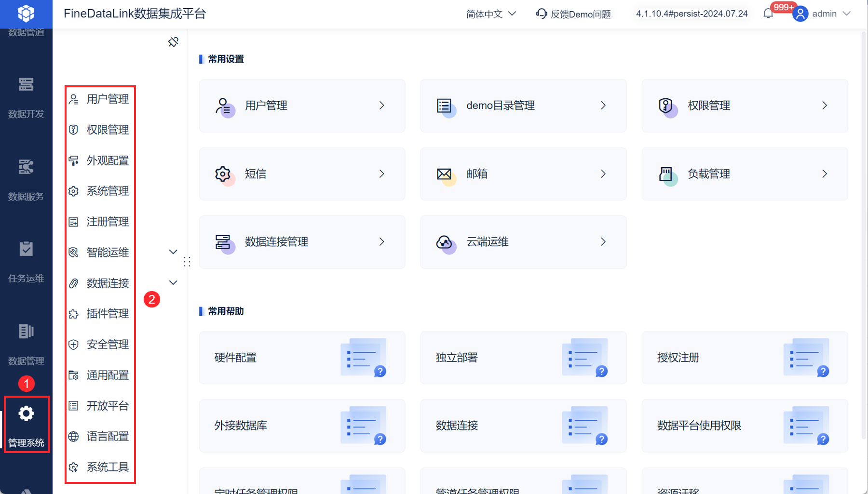
Task: Select 外观配置 in the sidebar menu
Action: (108, 160)
